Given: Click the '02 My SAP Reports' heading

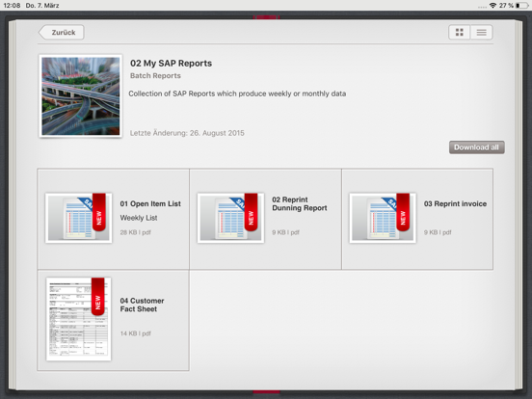Looking at the screenshot, I should tap(171, 64).
